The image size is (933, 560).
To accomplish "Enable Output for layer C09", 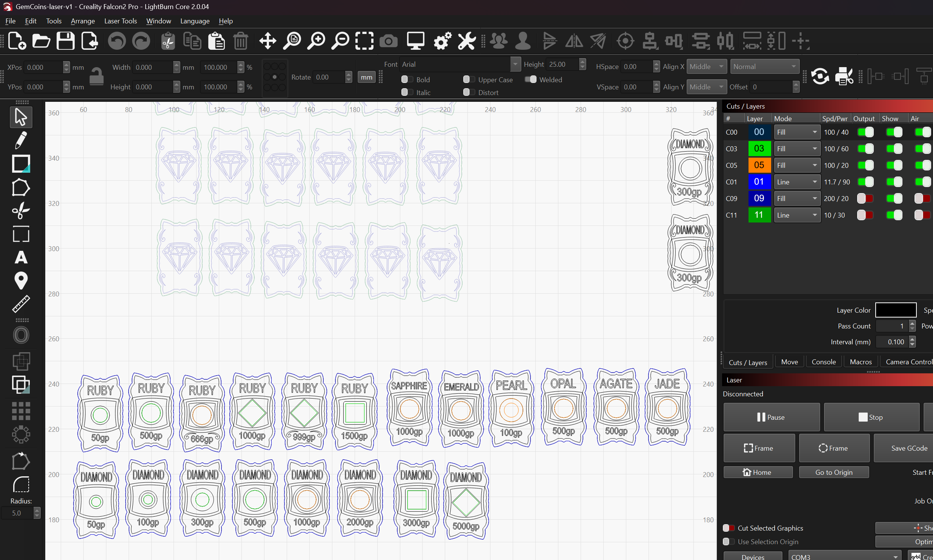I will [865, 198].
